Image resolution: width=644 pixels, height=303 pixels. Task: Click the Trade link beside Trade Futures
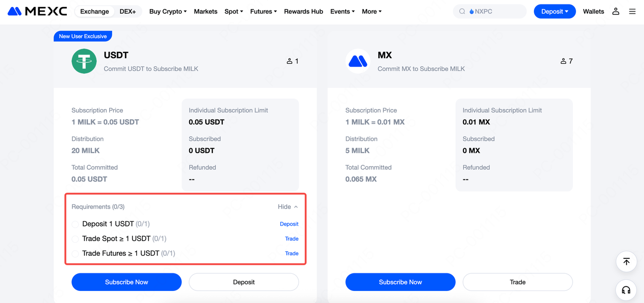(x=292, y=253)
